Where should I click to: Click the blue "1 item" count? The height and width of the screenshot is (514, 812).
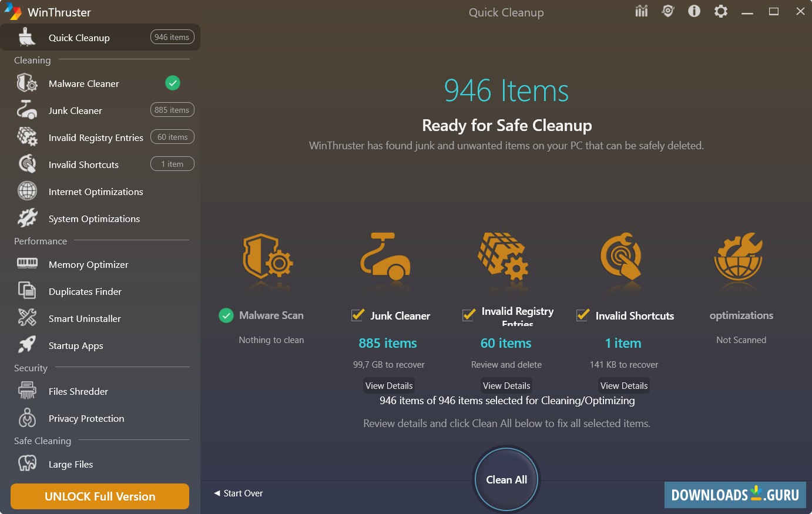[623, 343]
